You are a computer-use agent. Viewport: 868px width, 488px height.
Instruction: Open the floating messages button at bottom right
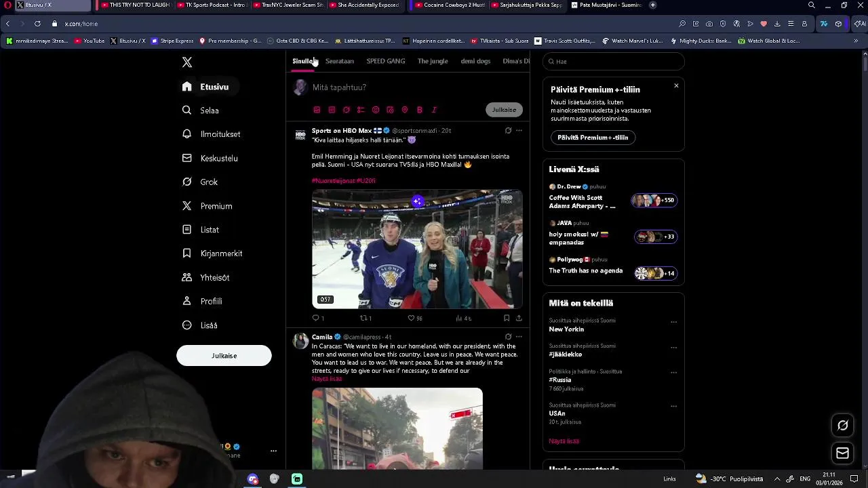coord(843,453)
